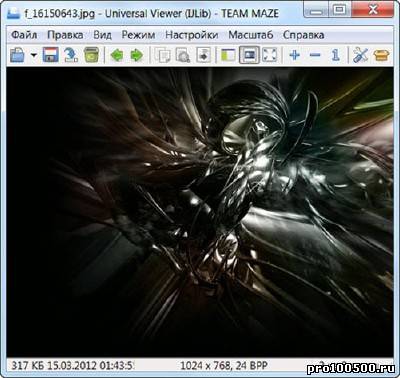The image size is (400, 378).
Task: Save the file with floppy disk icon
Action: (51, 55)
